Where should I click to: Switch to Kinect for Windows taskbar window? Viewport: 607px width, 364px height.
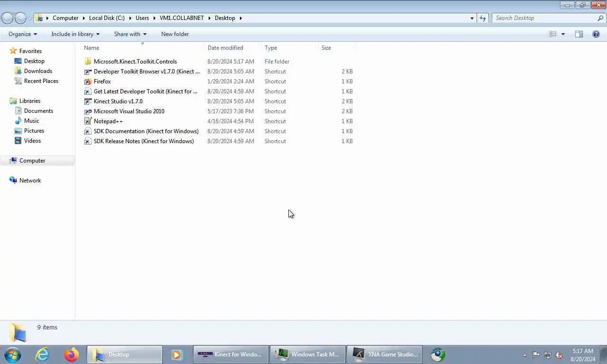click(x=230, y=355)
